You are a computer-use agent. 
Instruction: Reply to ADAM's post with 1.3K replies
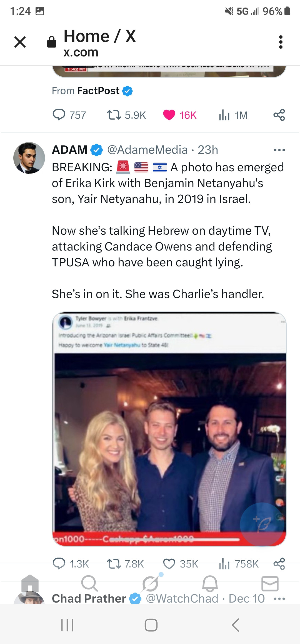(59, 564)
